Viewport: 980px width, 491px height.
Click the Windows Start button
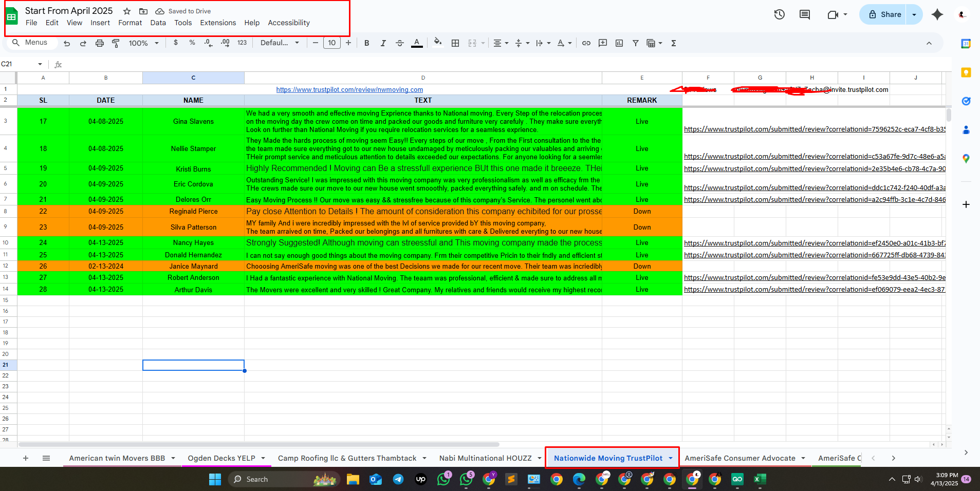[215, 479]
